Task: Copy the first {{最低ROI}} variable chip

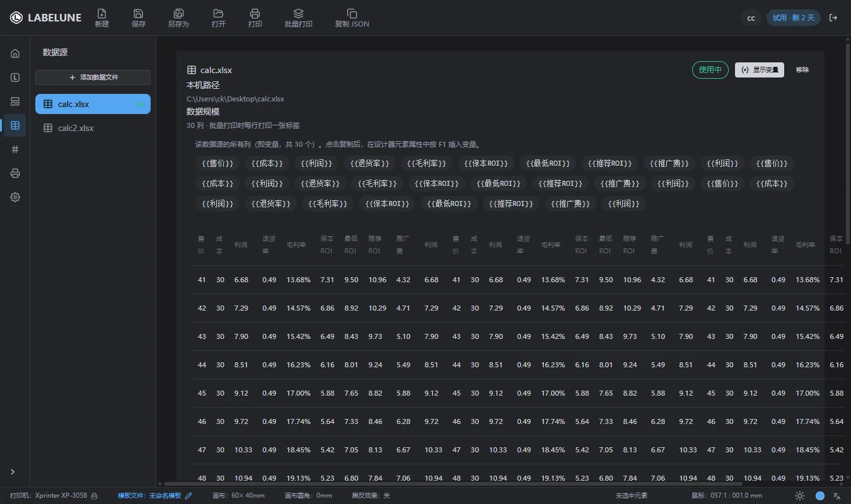Action: click(547, 163)
